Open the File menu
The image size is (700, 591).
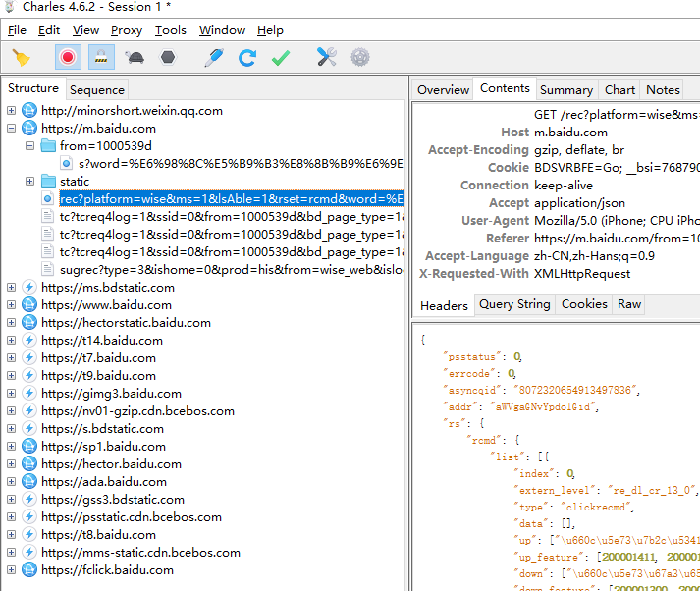(17, 30)
